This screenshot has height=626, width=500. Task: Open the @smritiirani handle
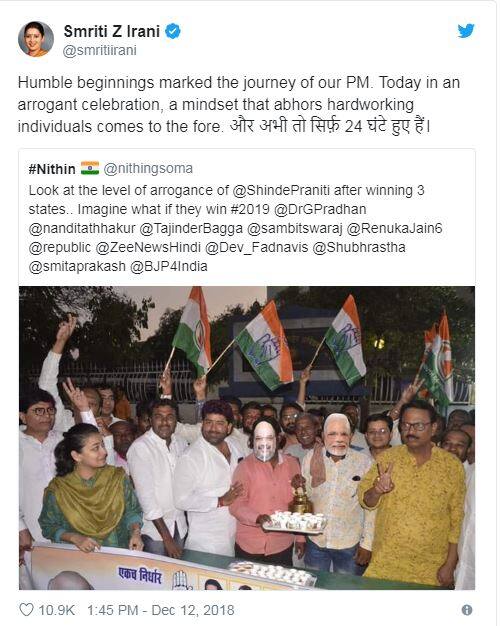coord(100,51)
